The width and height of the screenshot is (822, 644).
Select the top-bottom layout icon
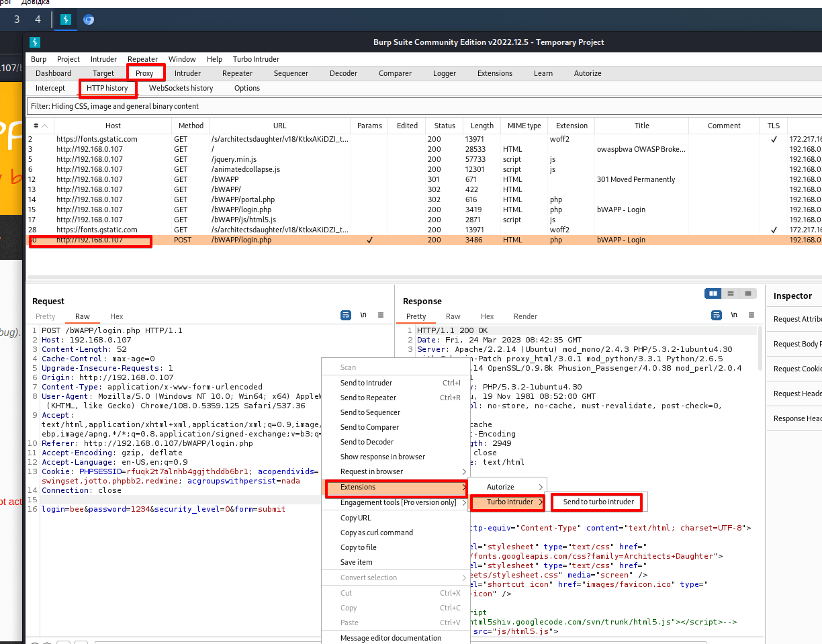tap(730, 293)
